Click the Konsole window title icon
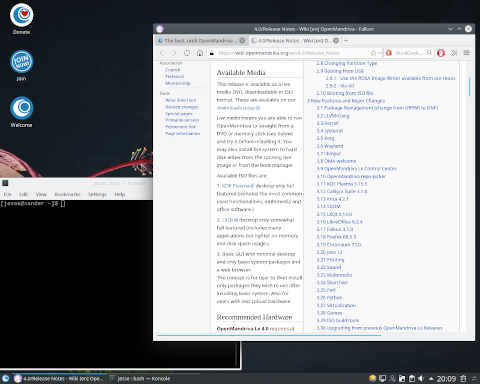Screen dimensions: 480x384 click(x=5, y=183)
